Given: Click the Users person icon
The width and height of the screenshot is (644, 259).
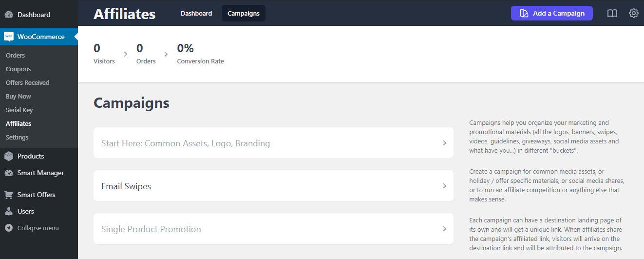Looking at the screenshot, I should point(9,211).
